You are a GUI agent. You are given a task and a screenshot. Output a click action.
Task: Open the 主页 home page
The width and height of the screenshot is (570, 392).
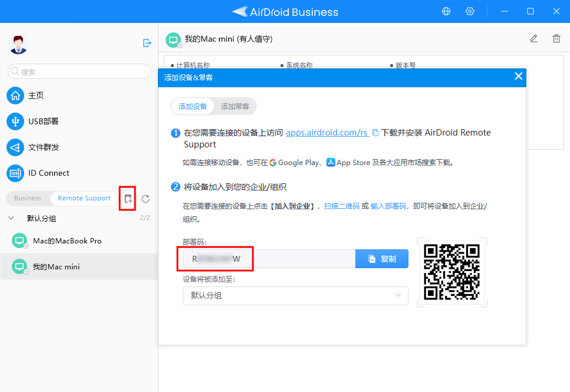36,95
